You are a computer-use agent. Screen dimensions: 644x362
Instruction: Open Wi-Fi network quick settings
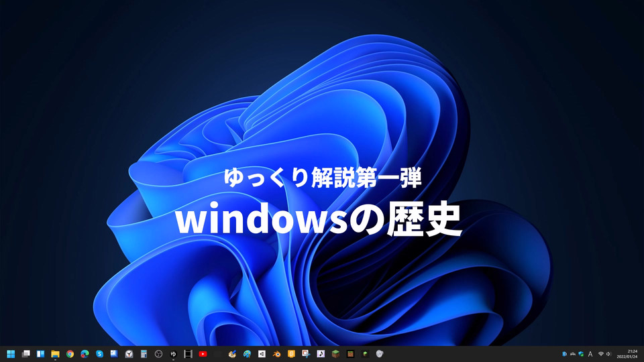pyautogui.click(x=601, y=354)
